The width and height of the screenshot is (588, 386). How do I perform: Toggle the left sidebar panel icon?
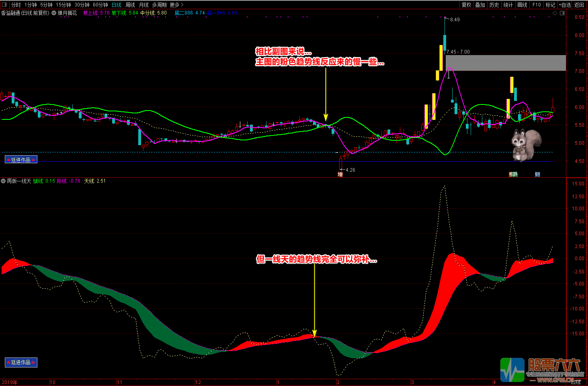(5, 5)
